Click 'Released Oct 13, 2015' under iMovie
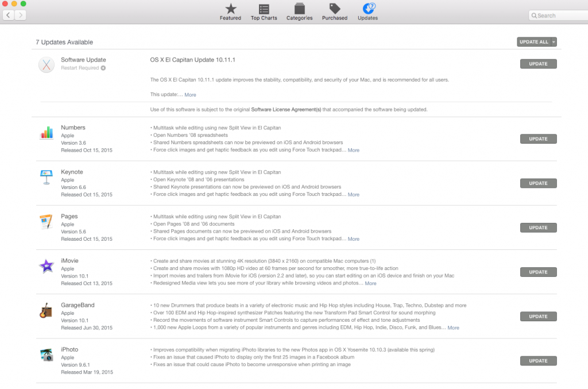This screenshot has width=588, height=389. (87, 283)
